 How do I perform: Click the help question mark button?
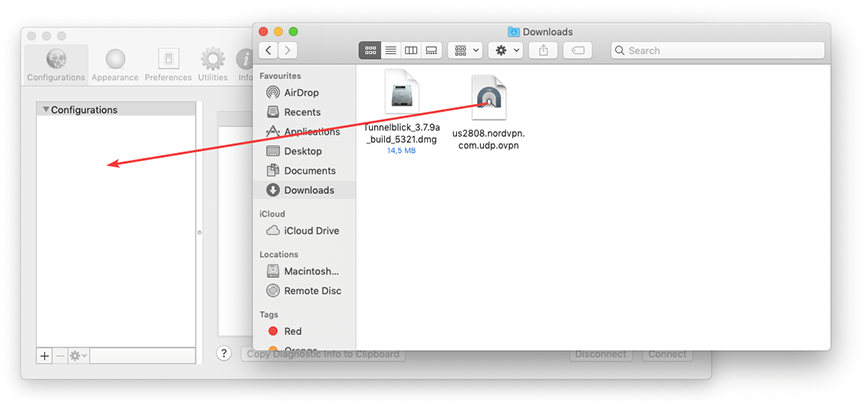225,354
